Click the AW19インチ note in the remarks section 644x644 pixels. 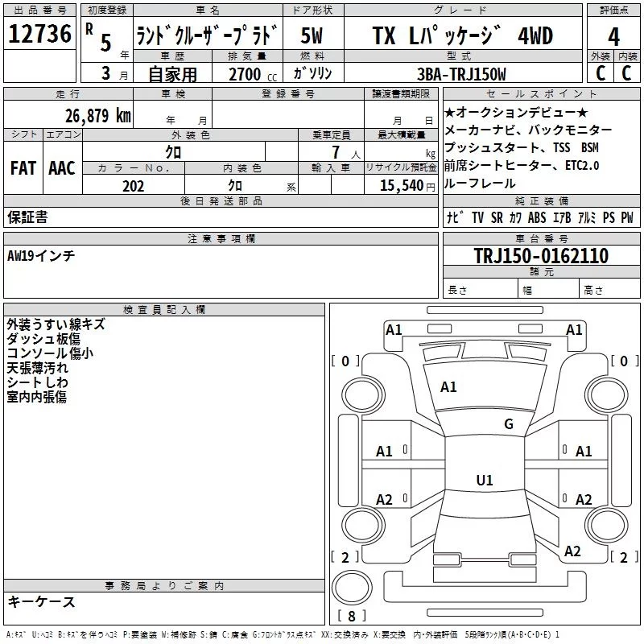coord(41,255)
